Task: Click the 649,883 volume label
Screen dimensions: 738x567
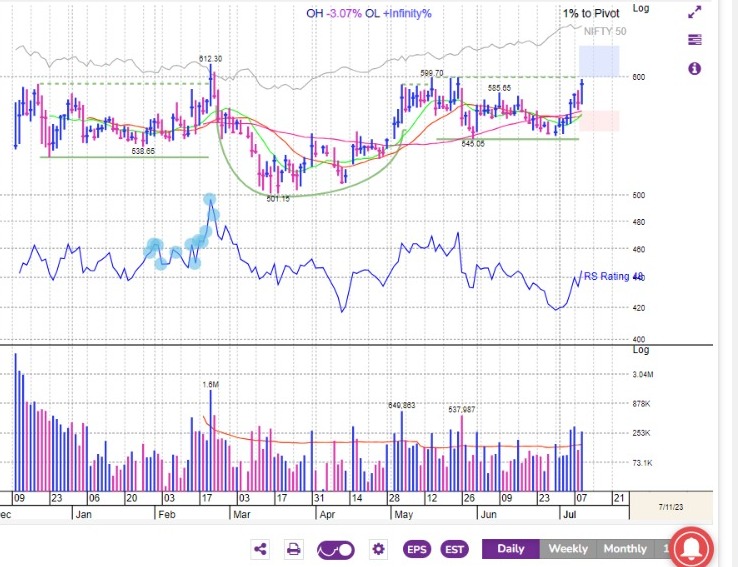Action: point(401,405)
